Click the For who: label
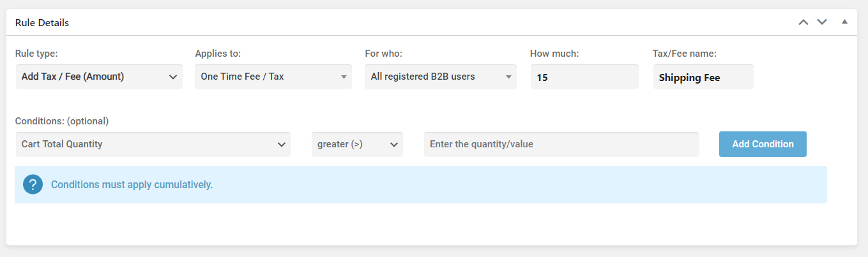The height and width of the screenshot is (257, 868). (x=383, y=54)
